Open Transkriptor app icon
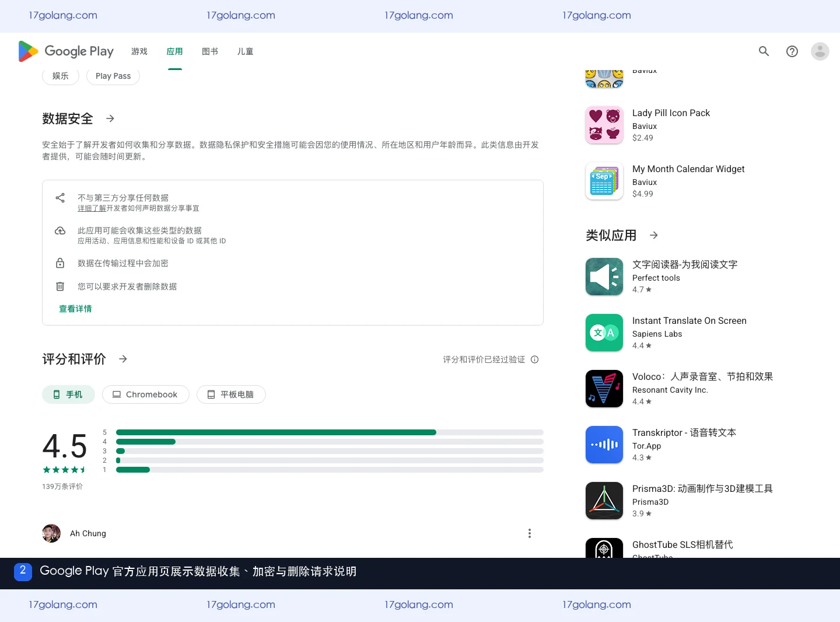Screen dimensions: 840x622 click(604, 445)
